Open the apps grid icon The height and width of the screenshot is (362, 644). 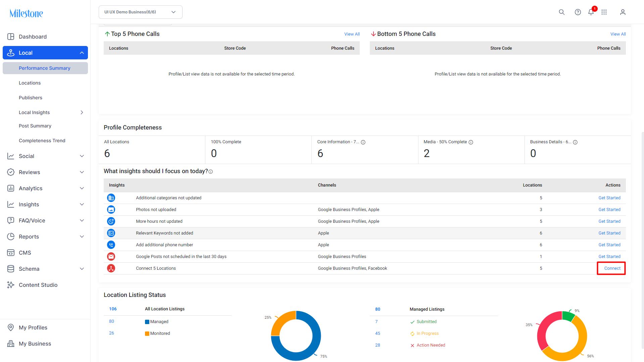click(x=604, y=12)
